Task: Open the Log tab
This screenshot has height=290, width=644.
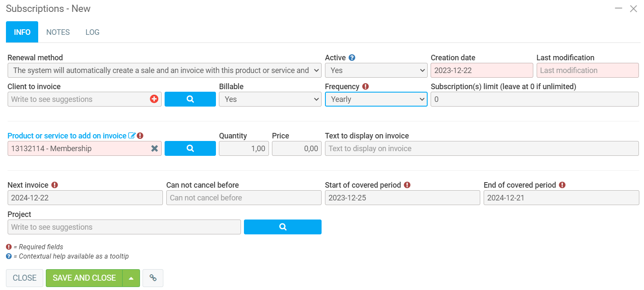Action: (x=92, y=32)
